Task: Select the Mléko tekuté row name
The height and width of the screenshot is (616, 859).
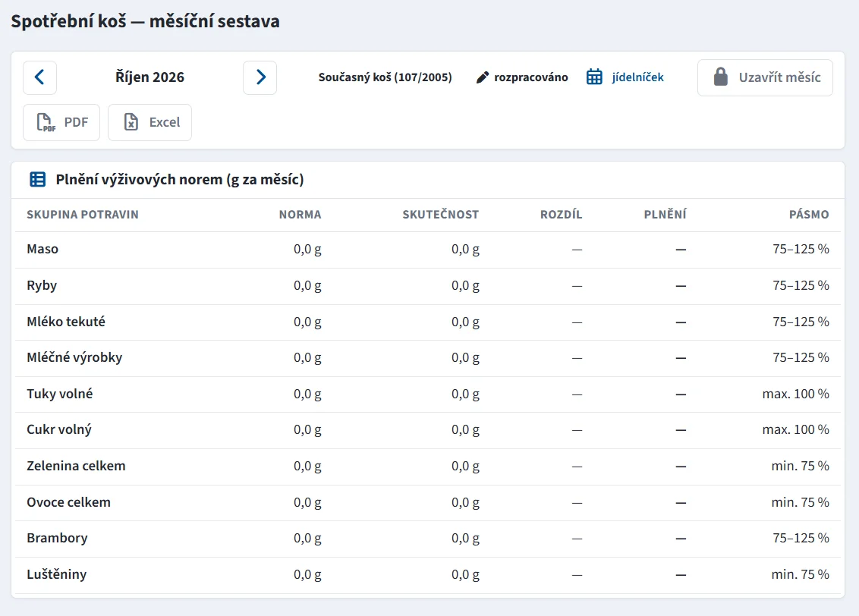Action: [66, 322]
